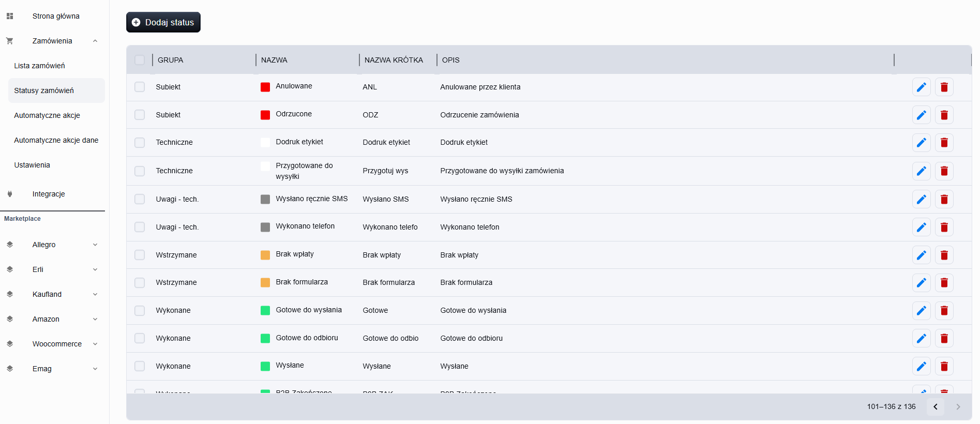Check the Wykonano telefon row checkbox

[x=140, y=227]
